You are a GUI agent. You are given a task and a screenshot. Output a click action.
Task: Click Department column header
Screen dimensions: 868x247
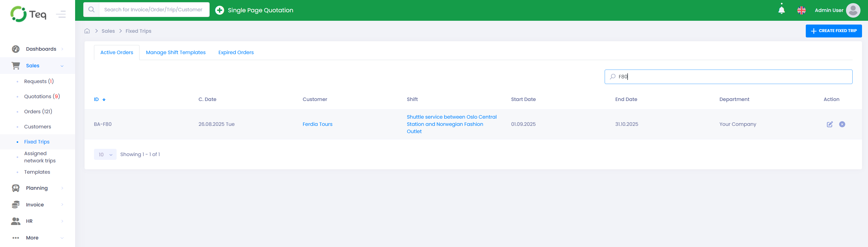[x=734, y=99]
